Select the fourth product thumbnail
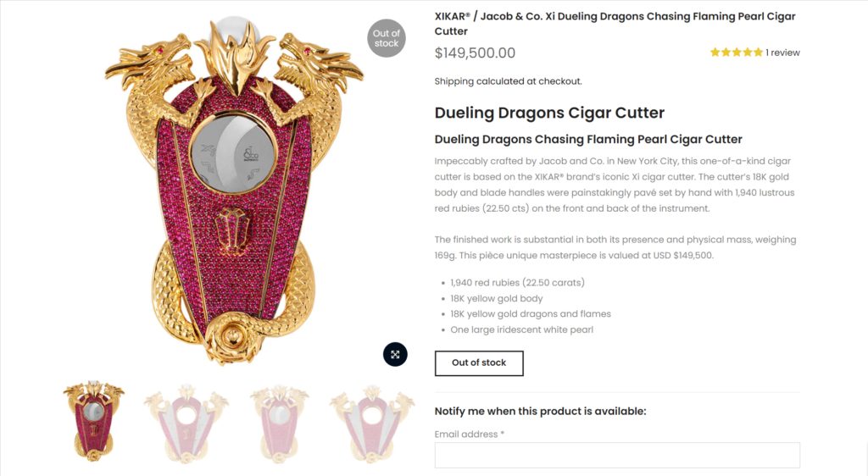This screenshot has height=476, width=868. pyautogui.click(x=372, y=423)
